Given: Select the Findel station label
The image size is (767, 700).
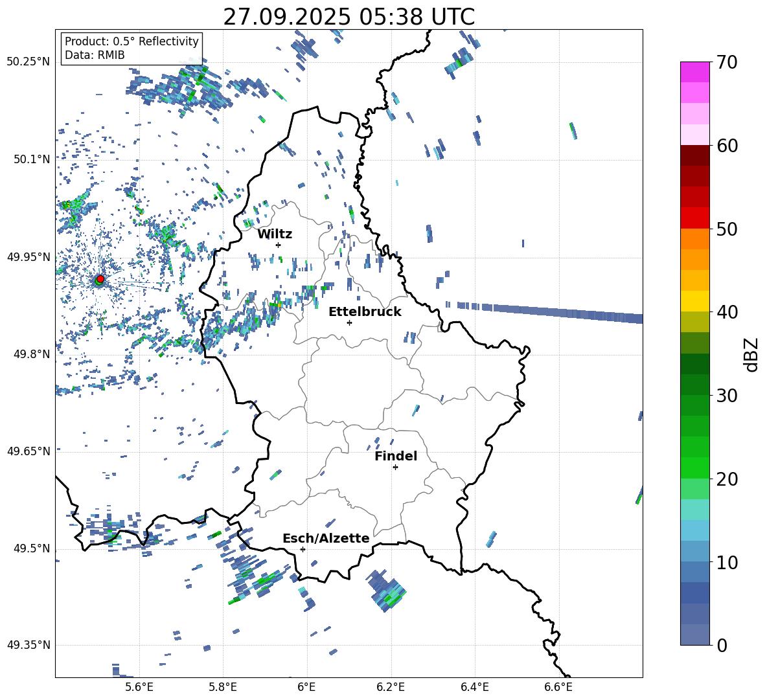Looking at the screenshot, I should pyautogui.click(x=396, y=456).
